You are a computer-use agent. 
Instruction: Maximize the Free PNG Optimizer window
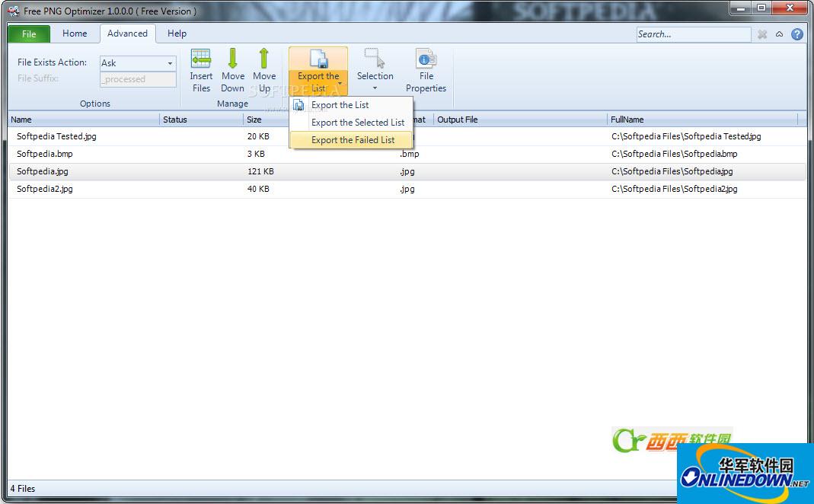[x=761, y=8]
